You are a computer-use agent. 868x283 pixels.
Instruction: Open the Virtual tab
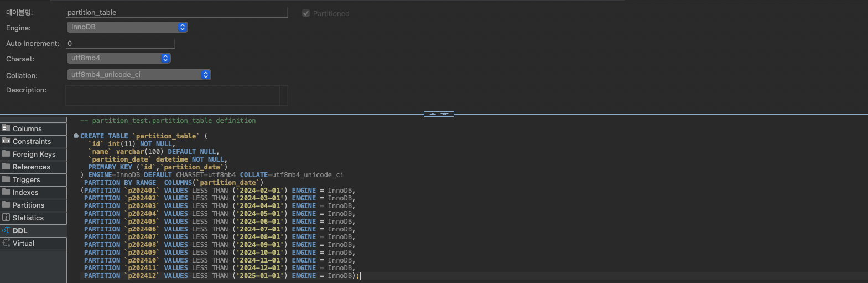tap(33, 243)
